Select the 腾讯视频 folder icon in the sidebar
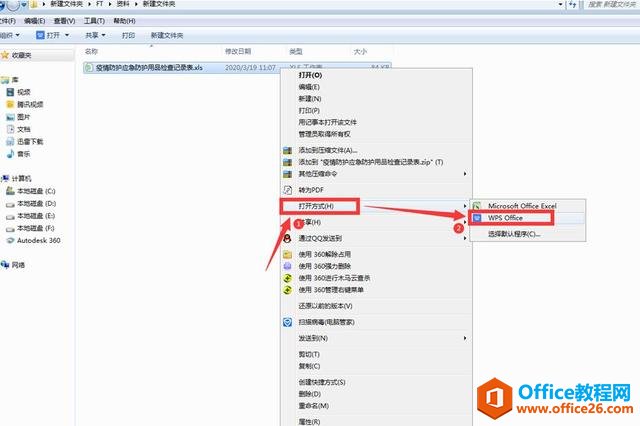 (x=11, y=104)
